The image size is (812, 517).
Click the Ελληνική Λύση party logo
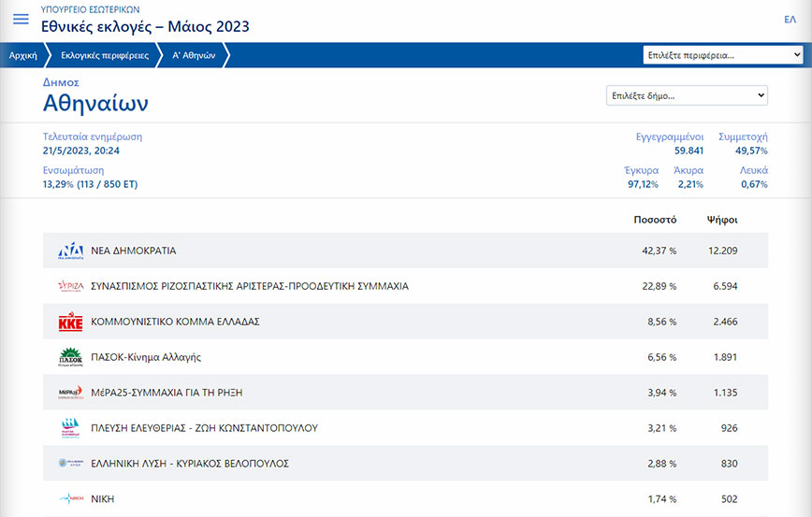71,464
